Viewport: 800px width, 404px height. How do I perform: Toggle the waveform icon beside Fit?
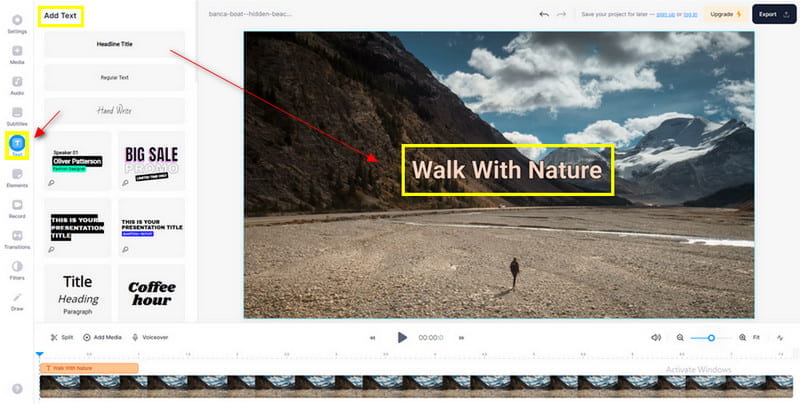tap(780, 338)
